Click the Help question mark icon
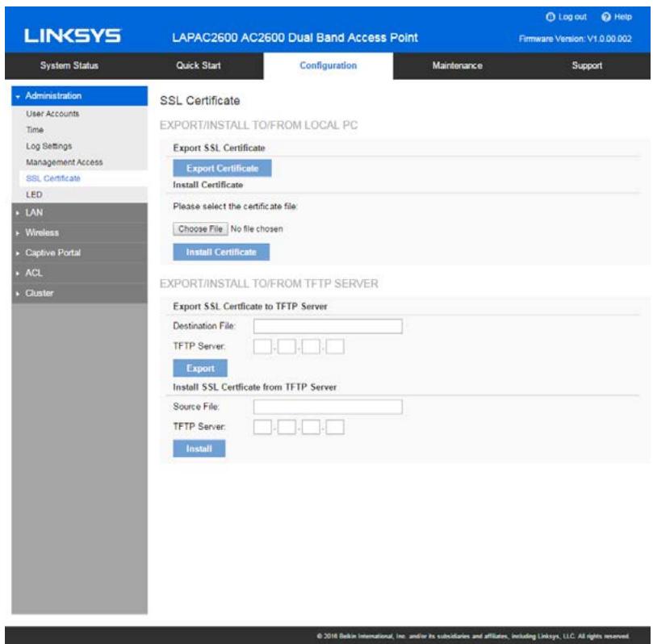This screenshot has height=644, width=653. [x=606, y=17]
